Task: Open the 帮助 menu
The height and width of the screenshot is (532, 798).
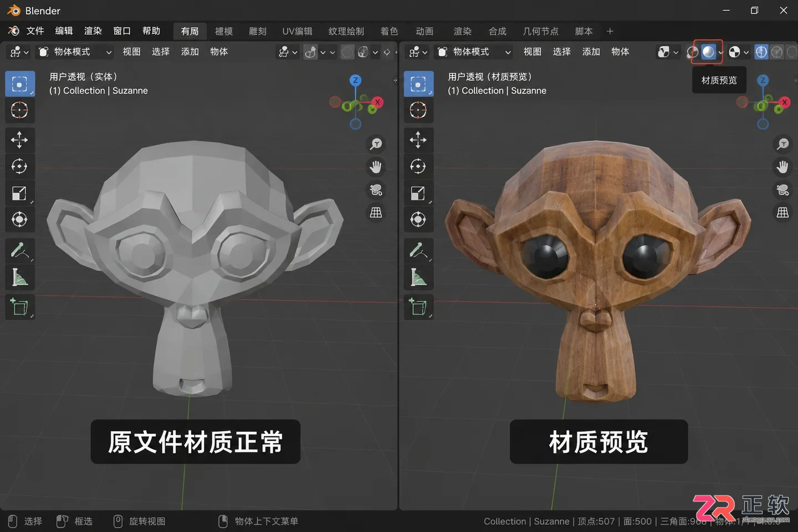Action: pos(151,31)
